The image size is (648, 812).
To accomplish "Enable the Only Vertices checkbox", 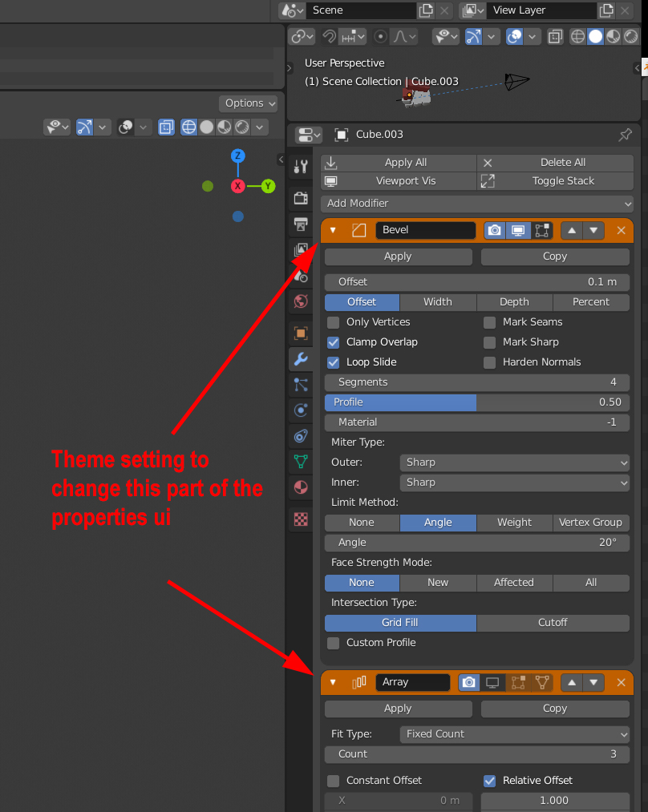I will click(333, 322).
